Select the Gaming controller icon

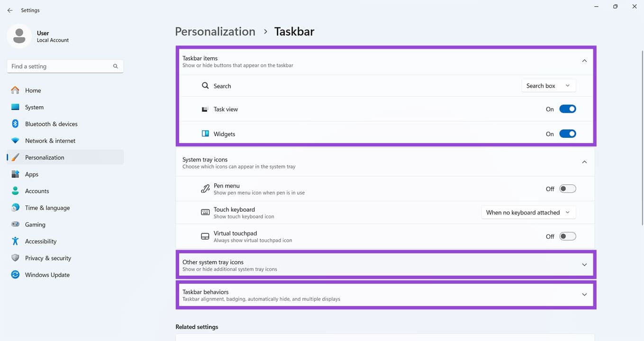point(15,224)
